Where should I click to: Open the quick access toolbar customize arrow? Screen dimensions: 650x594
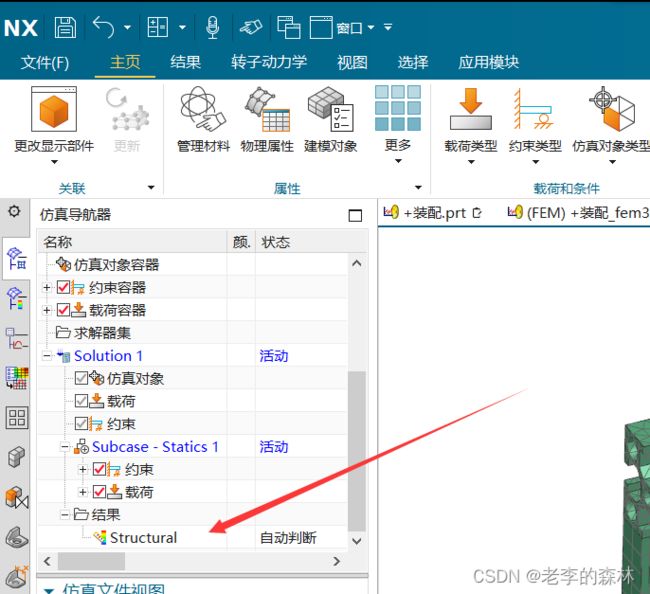pos(388,27)
